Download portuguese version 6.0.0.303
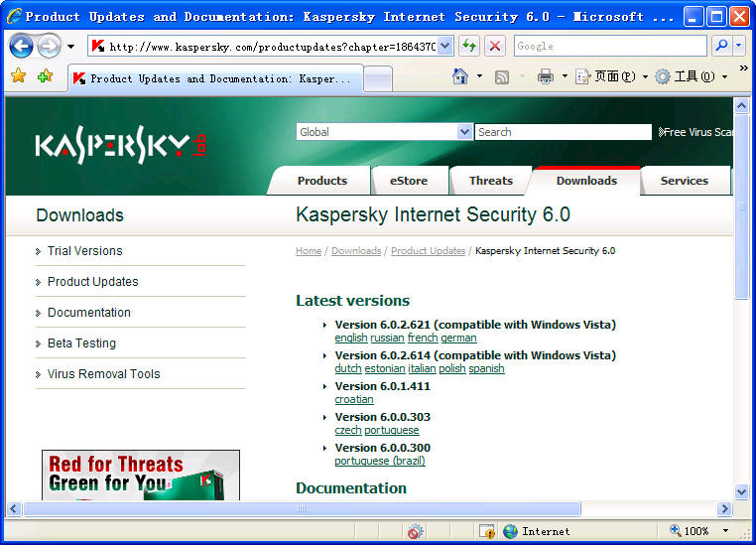The width and height of the screenshot is (756, 545). [392, 430]
